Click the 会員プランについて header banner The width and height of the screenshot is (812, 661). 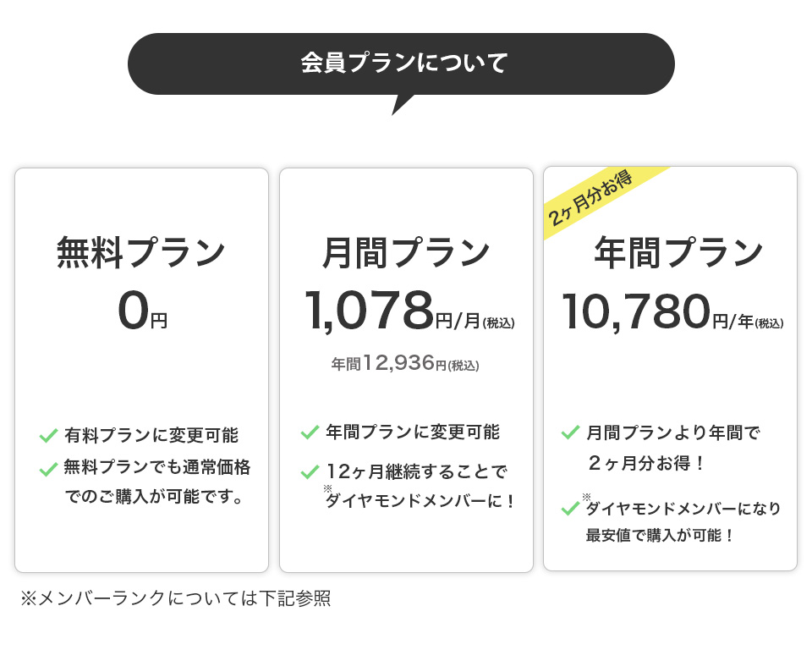point(401,63)
